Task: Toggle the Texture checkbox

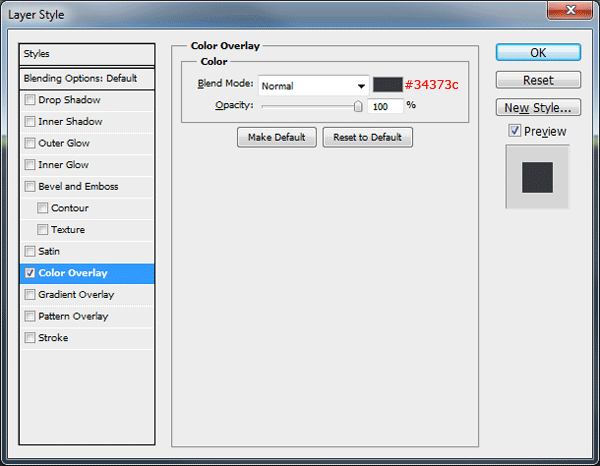Action: point(42,230)
